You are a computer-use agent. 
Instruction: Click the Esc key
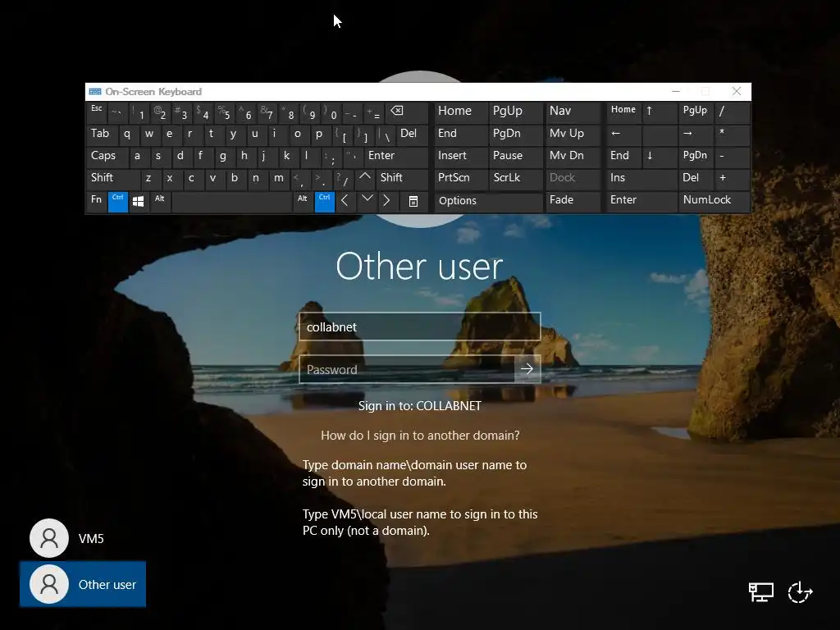pos(97,112)
